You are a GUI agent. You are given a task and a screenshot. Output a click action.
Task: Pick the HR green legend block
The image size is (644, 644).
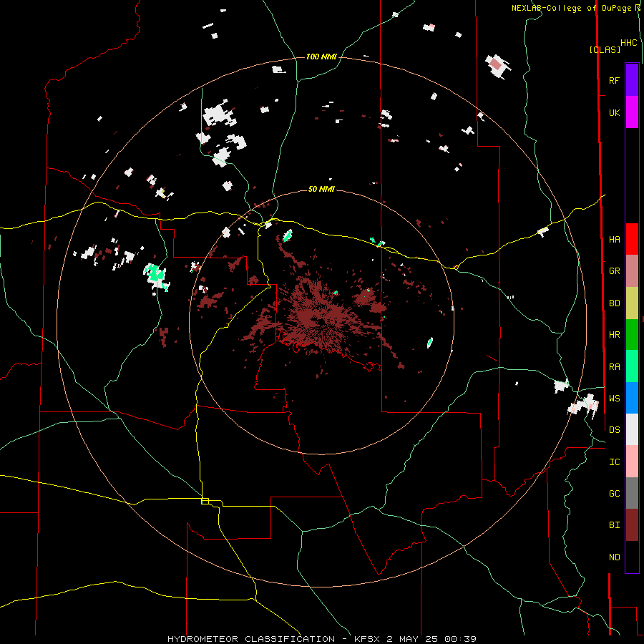tap(632, 335)
